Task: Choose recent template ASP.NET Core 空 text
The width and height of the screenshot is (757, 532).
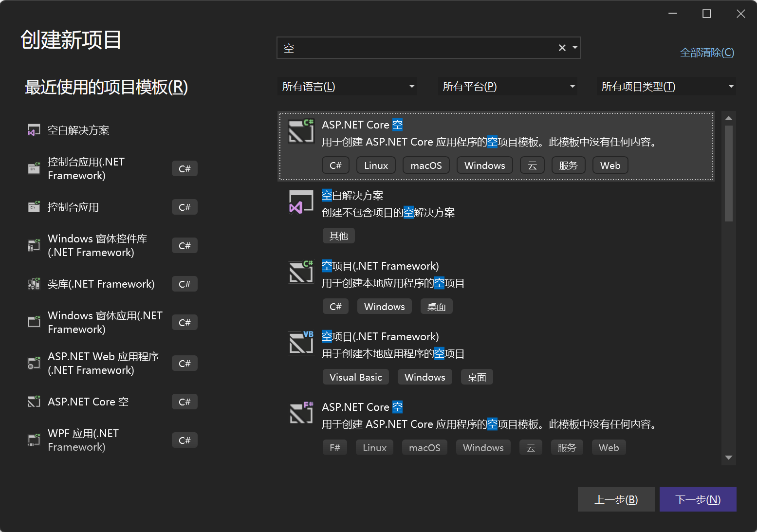Action: (88, 402)
